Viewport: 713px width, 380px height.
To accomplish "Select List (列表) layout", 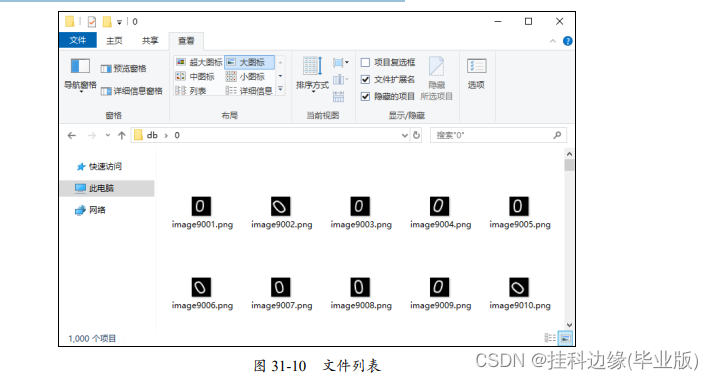I will tap(191, 91).
